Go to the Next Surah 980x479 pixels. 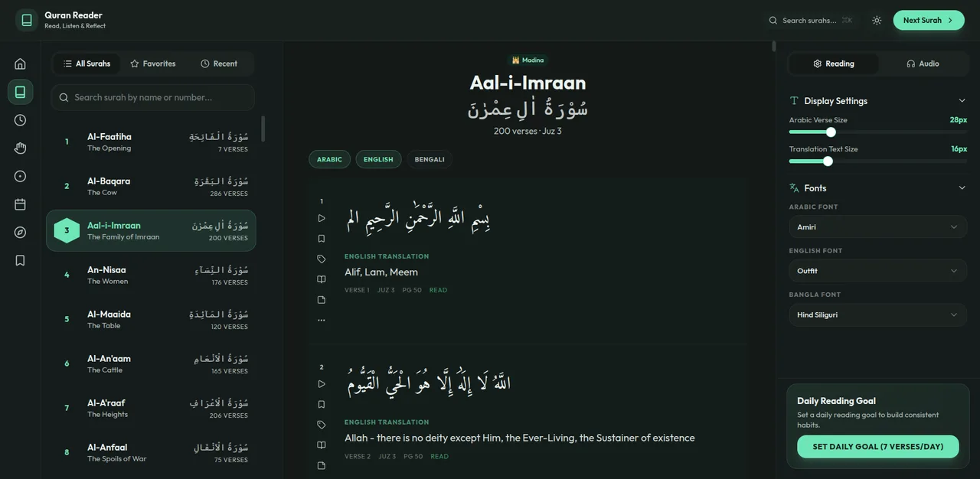coord(929,21)
